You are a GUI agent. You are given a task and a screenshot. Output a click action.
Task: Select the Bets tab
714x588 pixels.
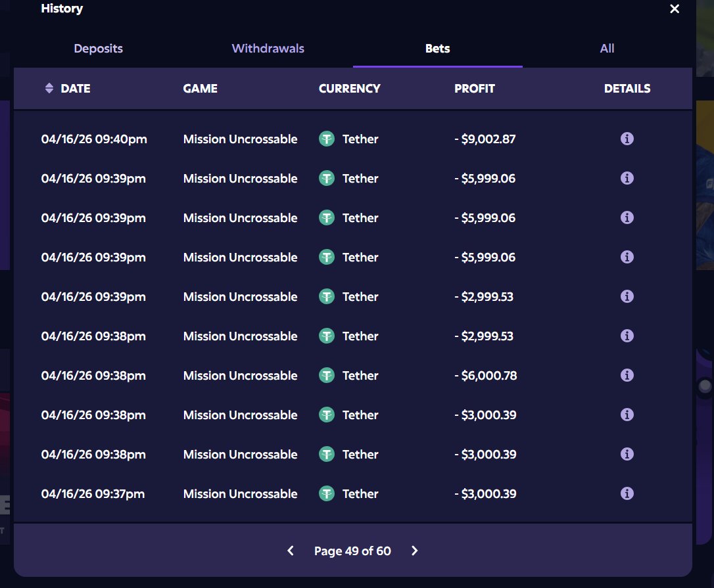click(x=438, y=48)
